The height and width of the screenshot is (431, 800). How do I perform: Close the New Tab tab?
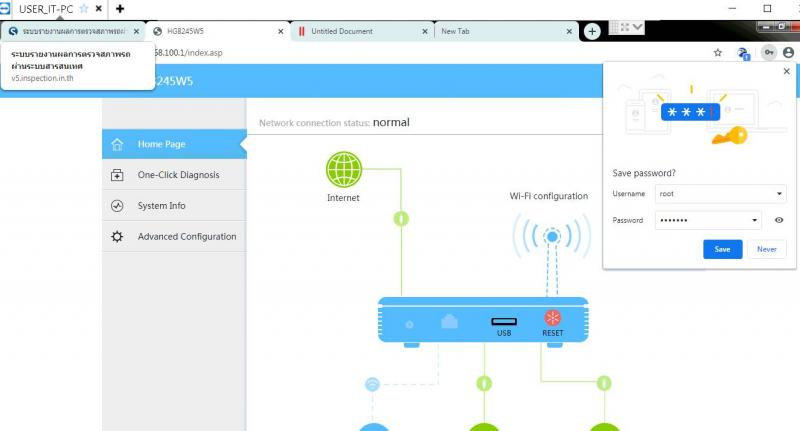tap(569, 32)
